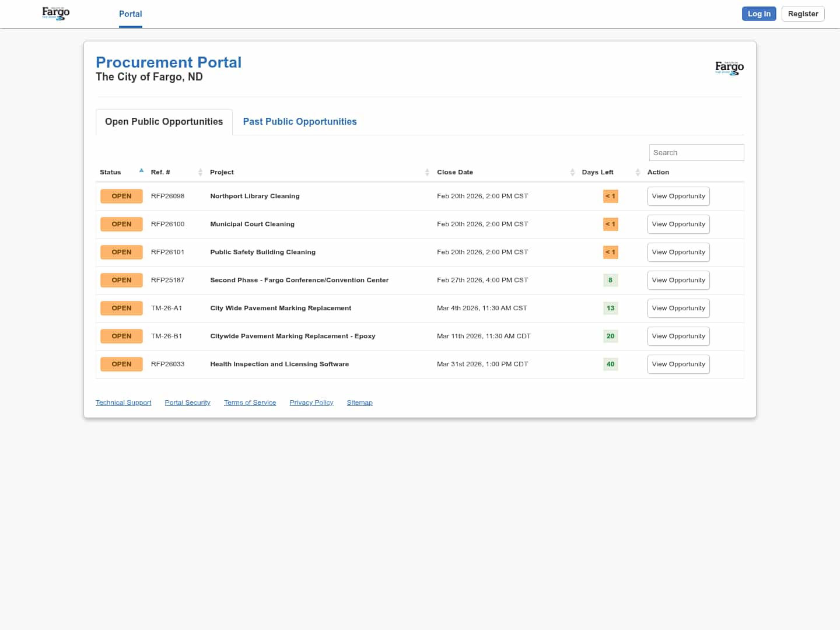Click the 40 days left badge
The width and height of the screenshot is (840, 630).
[610, 364]
